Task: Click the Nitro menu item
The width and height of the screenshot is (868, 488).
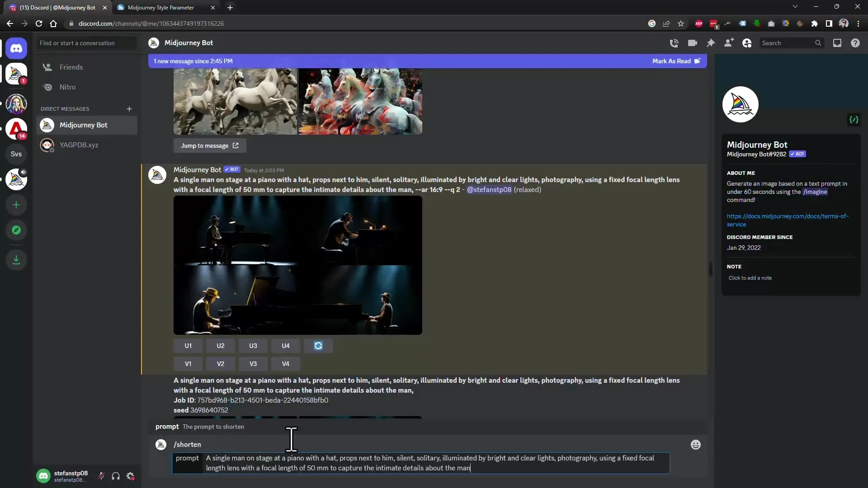Action: (67, 87)
